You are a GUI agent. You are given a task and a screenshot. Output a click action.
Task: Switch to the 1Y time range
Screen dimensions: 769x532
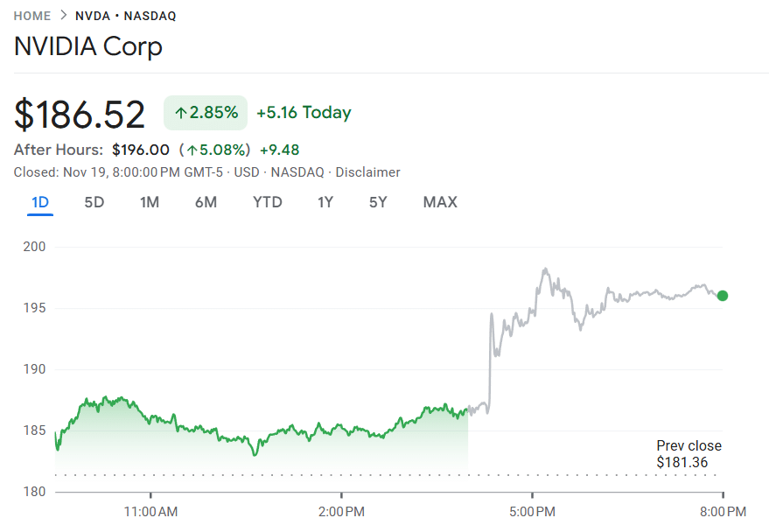(325, 202)
